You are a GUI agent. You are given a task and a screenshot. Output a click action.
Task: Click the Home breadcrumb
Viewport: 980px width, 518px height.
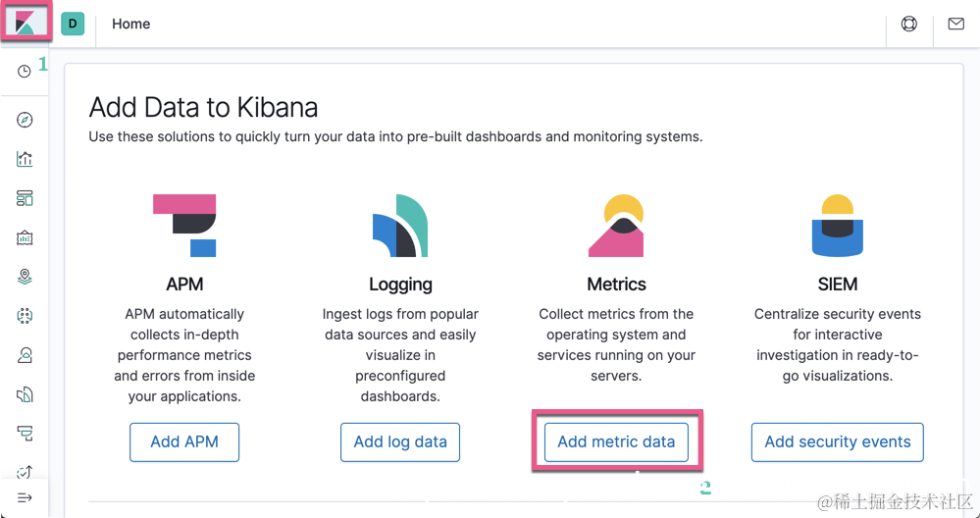pos(130,24)
